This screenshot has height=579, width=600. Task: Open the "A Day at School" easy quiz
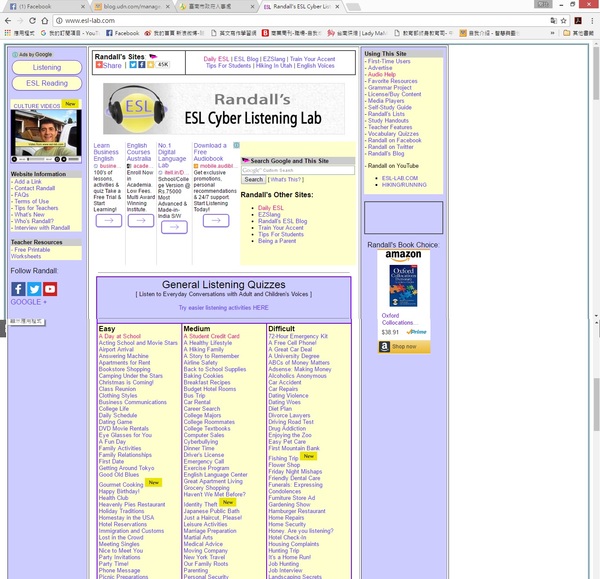point(120,337)
